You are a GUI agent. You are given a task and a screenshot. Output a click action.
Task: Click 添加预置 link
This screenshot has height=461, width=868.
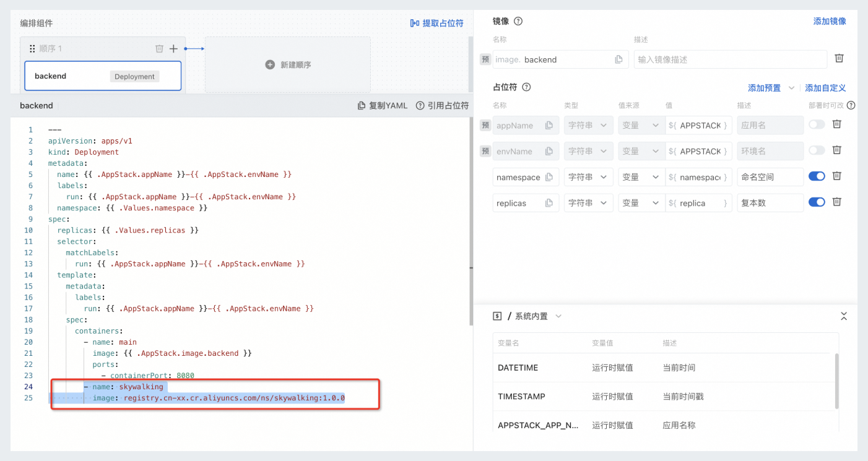(x=765, y=88)
